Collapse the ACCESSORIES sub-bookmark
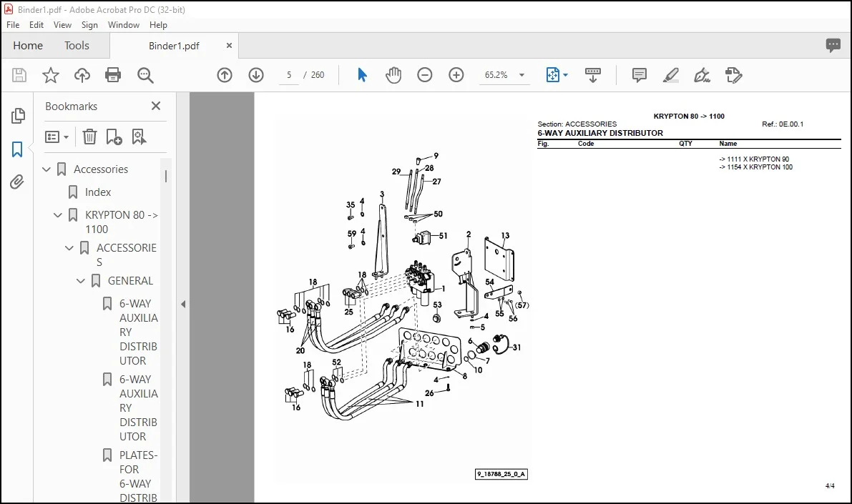The image size is (852, 504). pos(69,248)
